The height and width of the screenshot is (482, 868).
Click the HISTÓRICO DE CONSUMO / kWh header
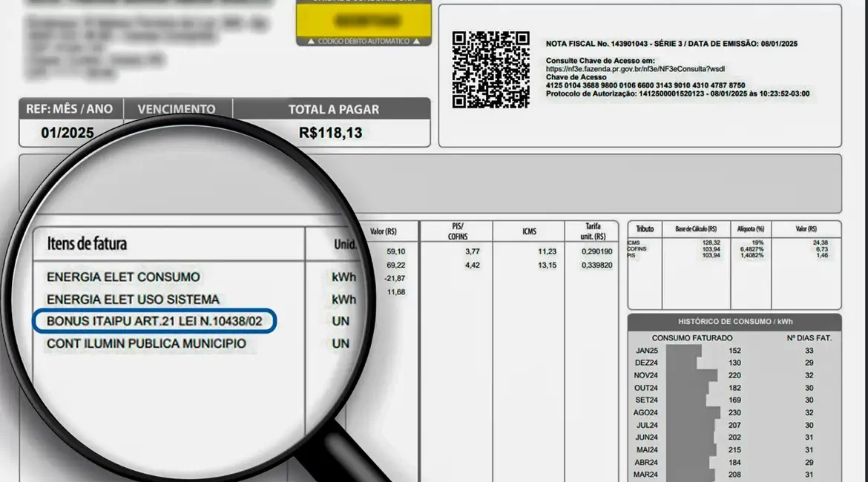(734, 322)
